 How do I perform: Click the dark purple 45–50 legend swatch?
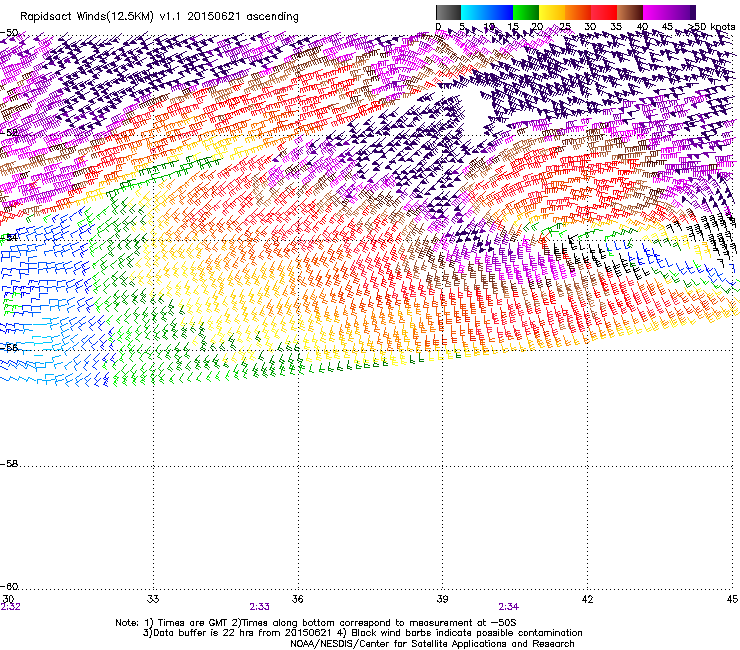tap(682, 12)
